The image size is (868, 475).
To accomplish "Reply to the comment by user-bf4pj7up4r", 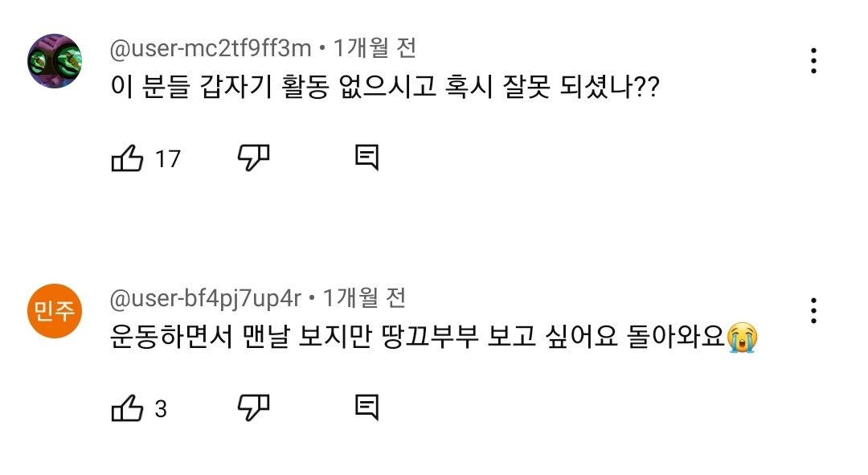I will [366, 408].
